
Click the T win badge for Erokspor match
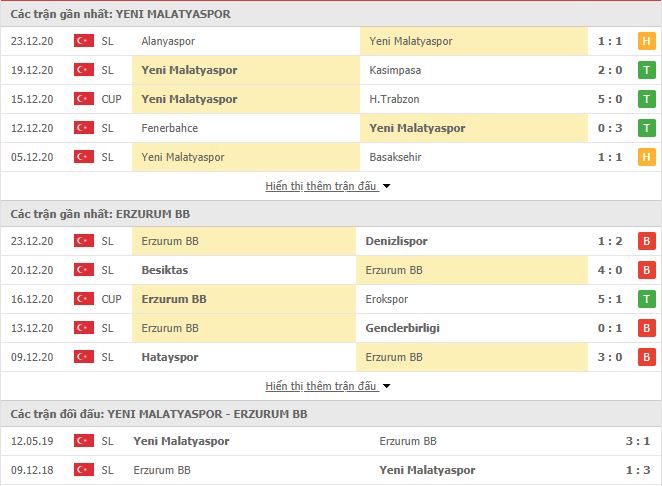[646, 299]
